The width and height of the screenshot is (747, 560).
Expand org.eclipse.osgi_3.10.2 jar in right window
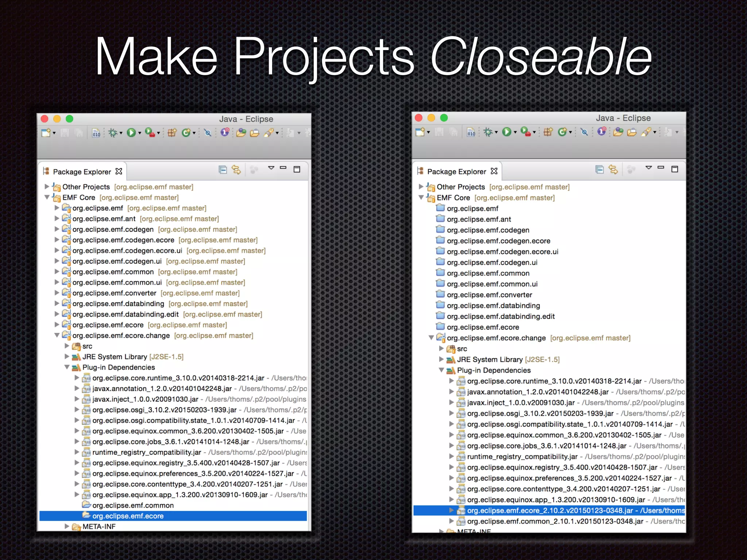(452, 413)
